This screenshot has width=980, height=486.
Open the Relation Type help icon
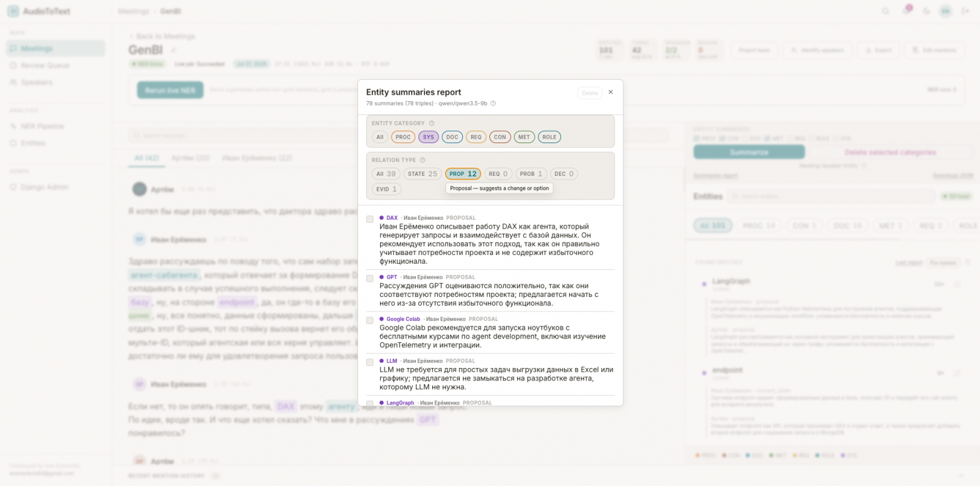pyautogui.click(x=423, y=160)
